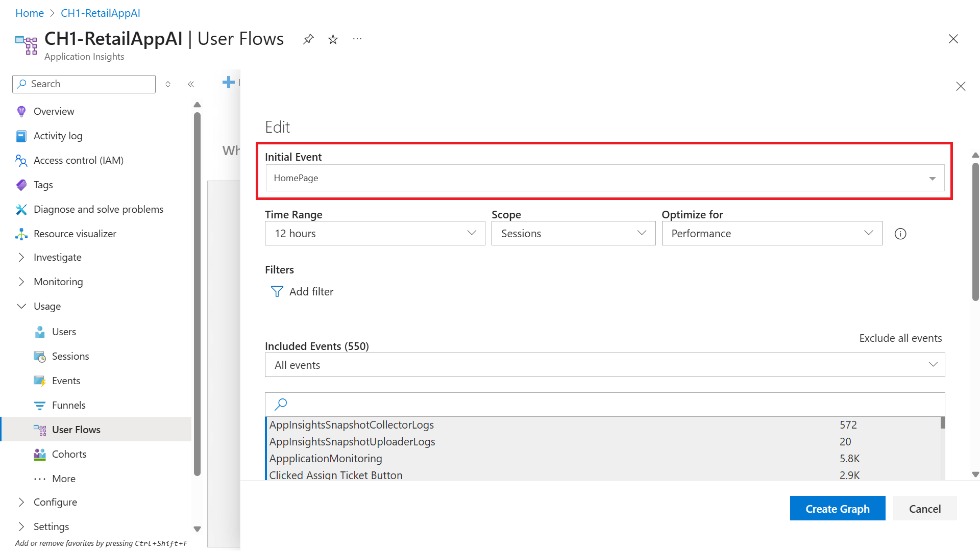This screenshot has height=551, width=980.
Task: Collapse the sidebar with double chevron
Action: click(191, 84)
